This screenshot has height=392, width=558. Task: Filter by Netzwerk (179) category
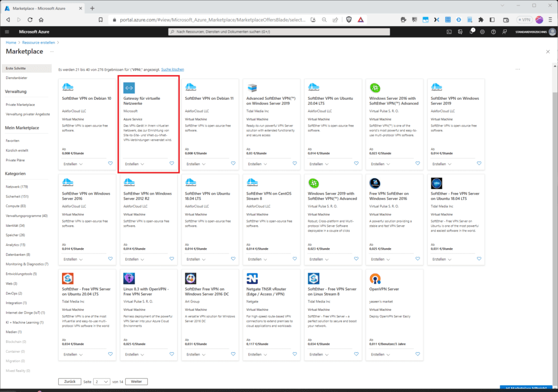(x=17, y=187)
